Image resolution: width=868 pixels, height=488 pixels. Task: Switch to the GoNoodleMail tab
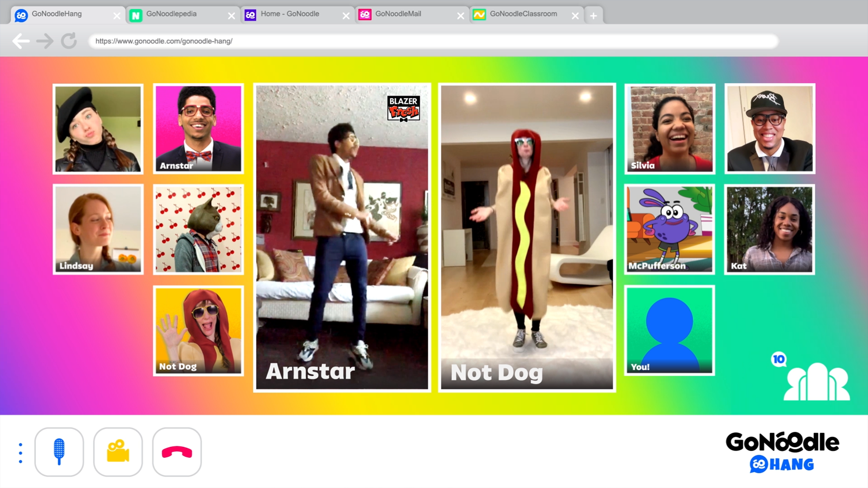pyautogui.click(x=398, y=14)
